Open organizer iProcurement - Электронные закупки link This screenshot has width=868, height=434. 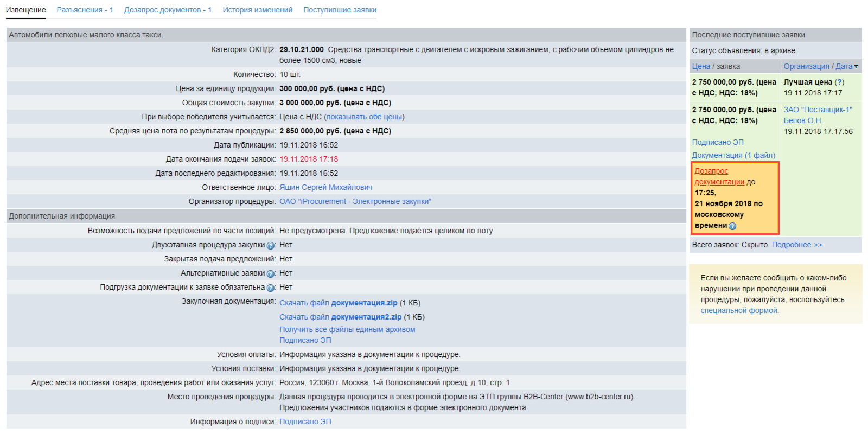point(355,201)
